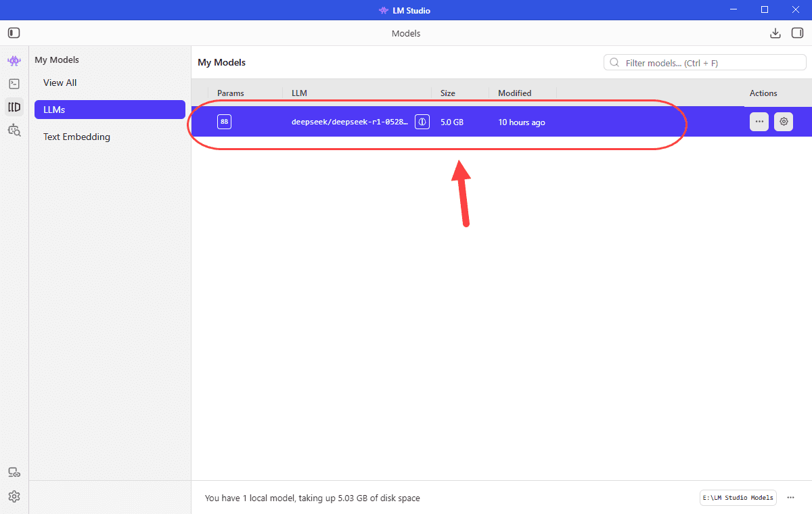Select the deepseek/deepseek-r1-0528 model name
The height and width of the screenshot is (514, 812).
coord(350,122)
